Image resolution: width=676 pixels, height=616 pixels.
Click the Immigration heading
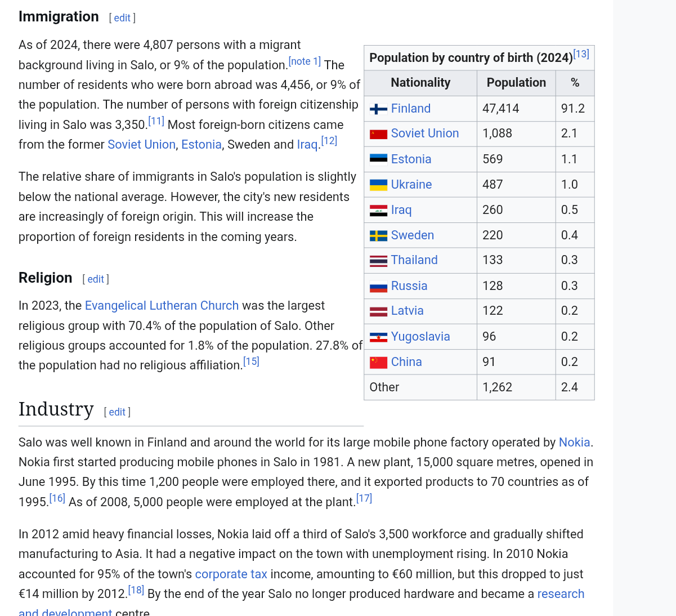pyautogui.click(x=59, y=17)
